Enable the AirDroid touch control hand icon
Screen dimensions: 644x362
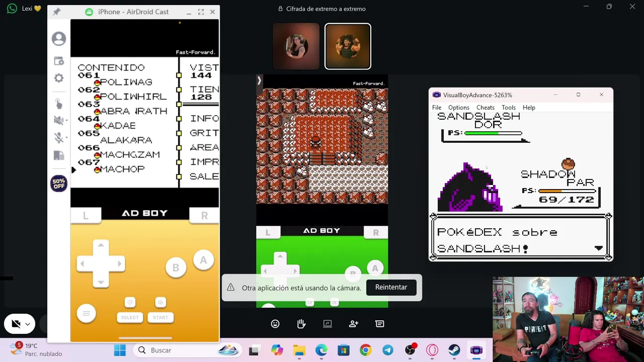(x=59, y=104)
